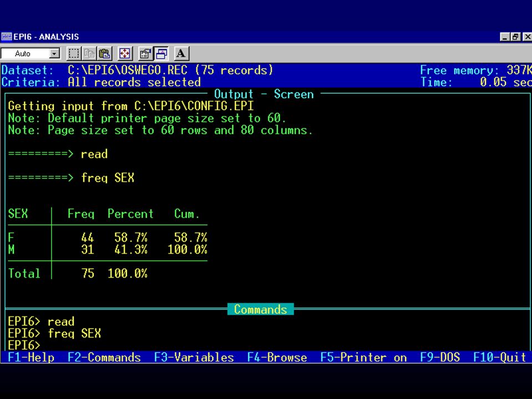
Task: Click the Cum. column header
Action: coord(187,214)
